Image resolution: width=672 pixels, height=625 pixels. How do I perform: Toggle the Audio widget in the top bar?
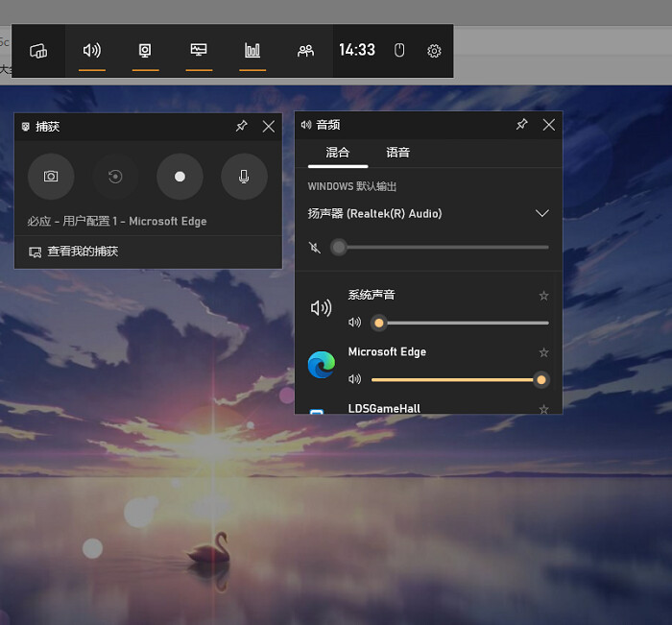pos(92,51)
